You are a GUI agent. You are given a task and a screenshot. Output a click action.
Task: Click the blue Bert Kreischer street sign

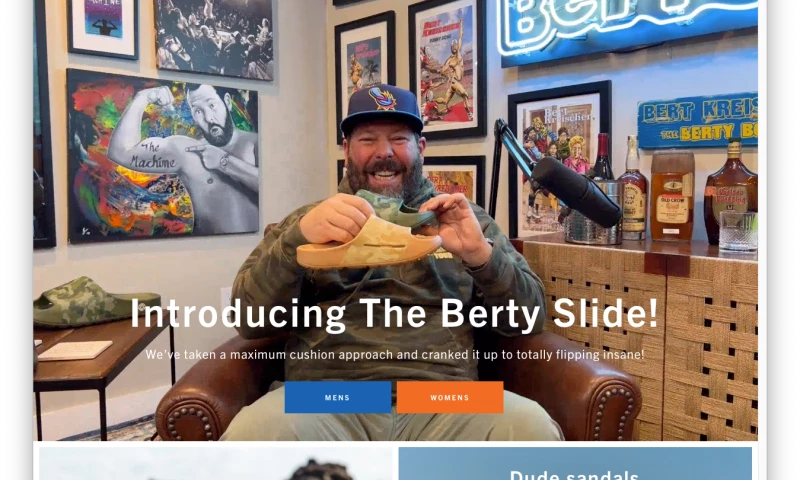(x=697, y=120)
